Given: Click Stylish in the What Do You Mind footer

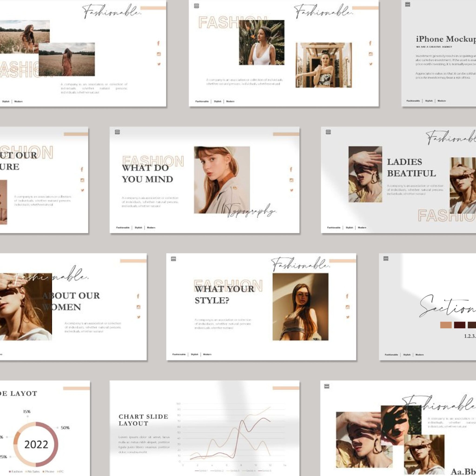Looking at the screenshot, I should click(139, 228).
